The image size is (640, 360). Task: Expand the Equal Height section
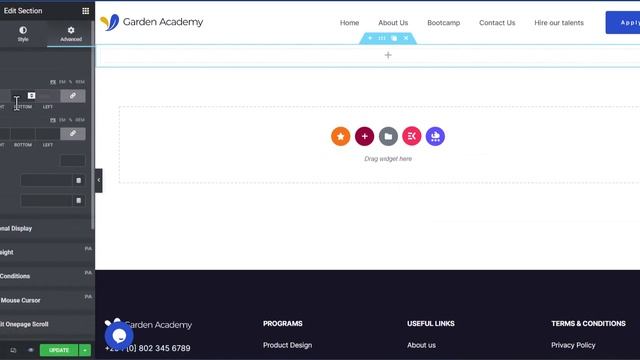(47, 252)
